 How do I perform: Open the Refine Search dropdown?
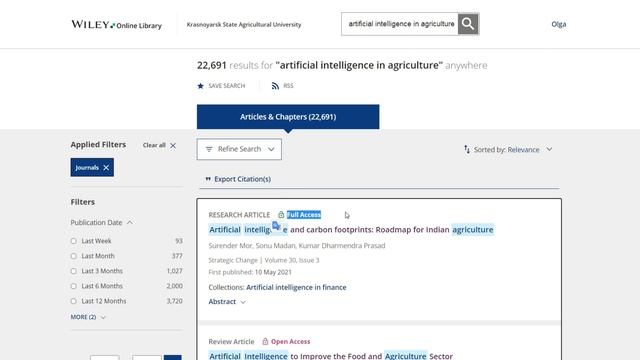coord(239,149)
